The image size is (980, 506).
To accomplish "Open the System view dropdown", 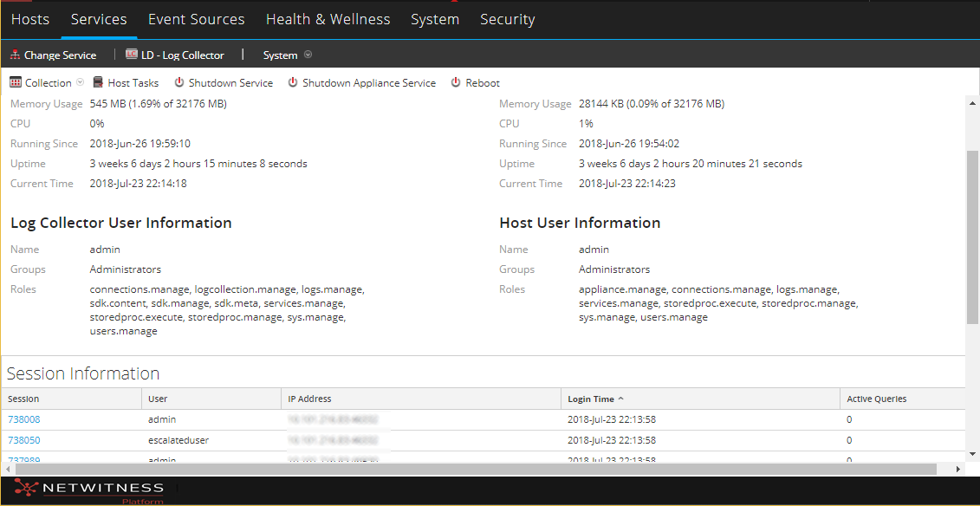I will (x=280, y=55).
